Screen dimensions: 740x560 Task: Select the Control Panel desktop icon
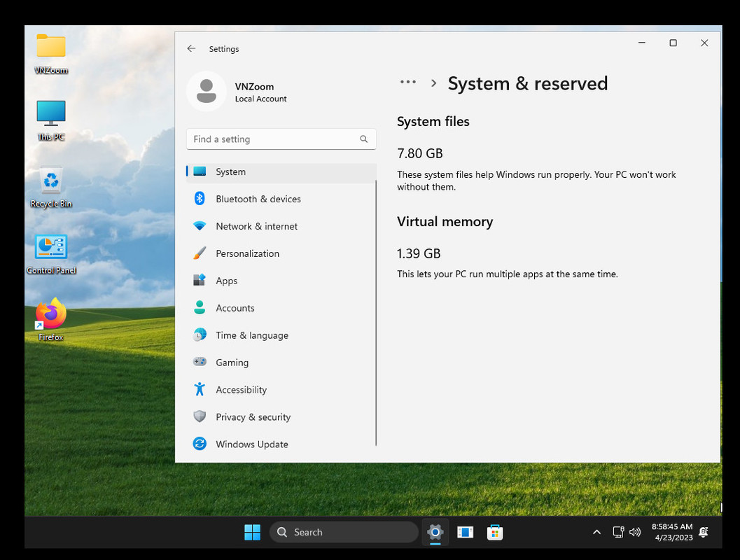[x=51, y=254]
